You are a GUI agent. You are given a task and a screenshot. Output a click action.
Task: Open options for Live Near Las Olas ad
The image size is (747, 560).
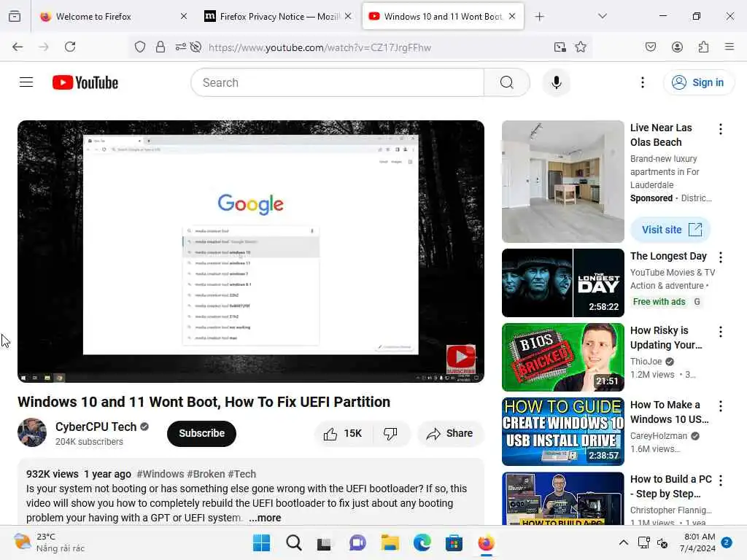coord(720,129)
